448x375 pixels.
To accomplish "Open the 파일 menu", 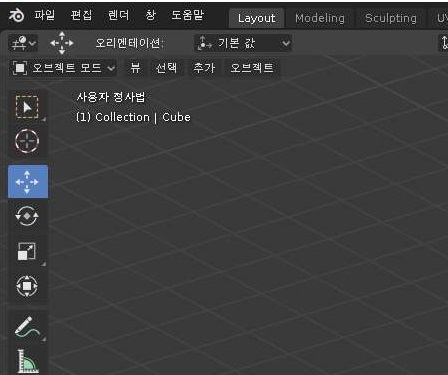I will [x=45, y=15].
